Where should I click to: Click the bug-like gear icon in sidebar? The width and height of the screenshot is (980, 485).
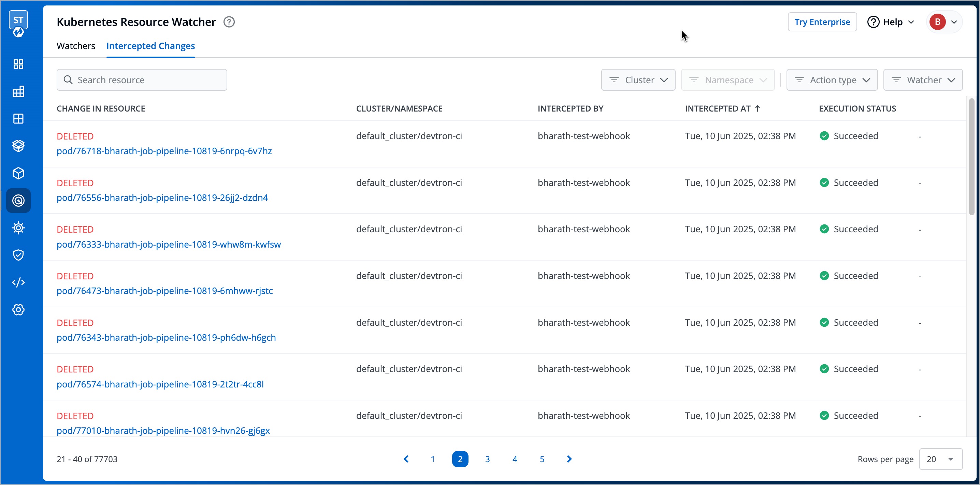(x=18, y=228)
